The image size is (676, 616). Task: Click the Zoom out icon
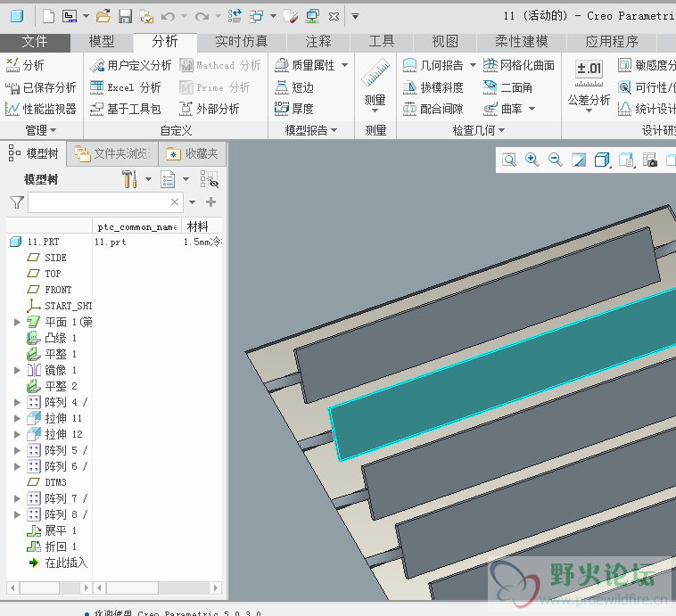[x=556, y=160]
